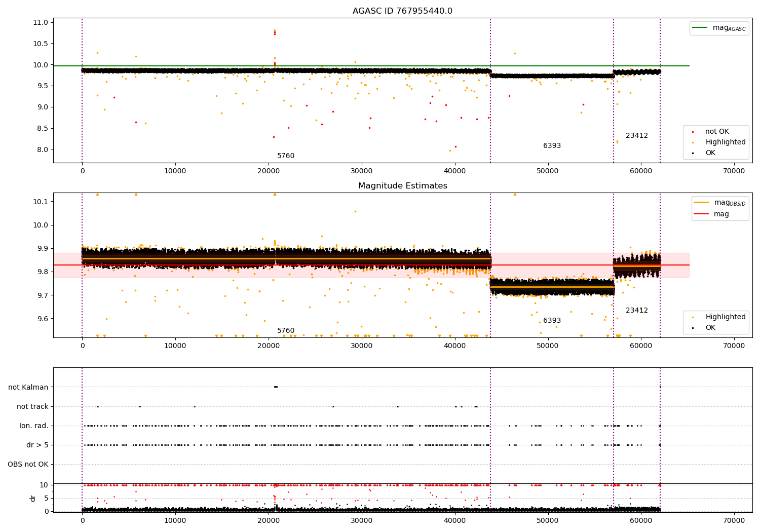Click the '30000' x tick of the middle plot

(361, 346)
